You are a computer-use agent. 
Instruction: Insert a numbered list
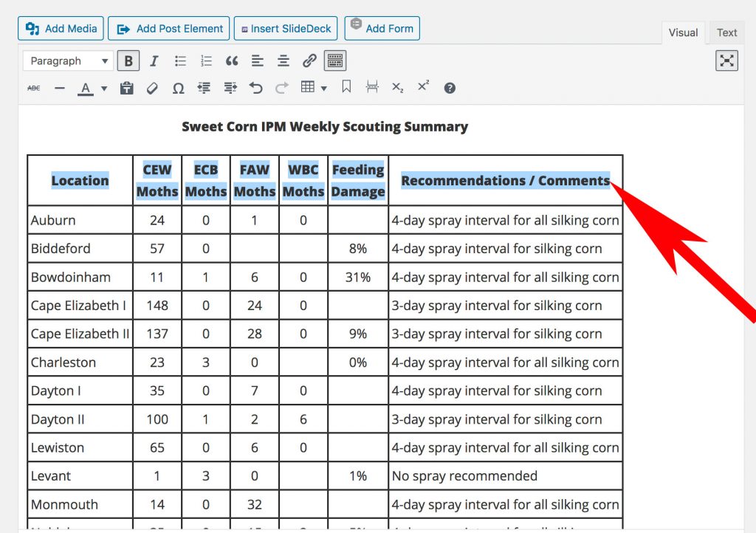click(x=206, y=61)
